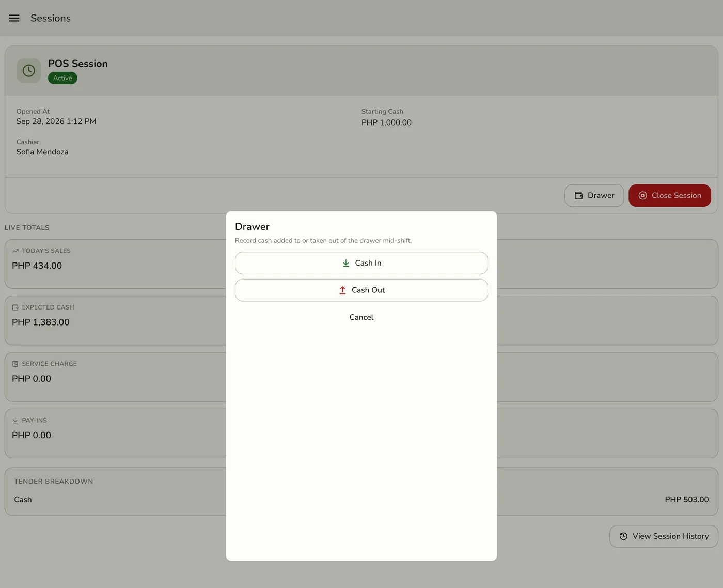Click the POS Session clock icon
The image size is (723, 588).
click(29, 70)
